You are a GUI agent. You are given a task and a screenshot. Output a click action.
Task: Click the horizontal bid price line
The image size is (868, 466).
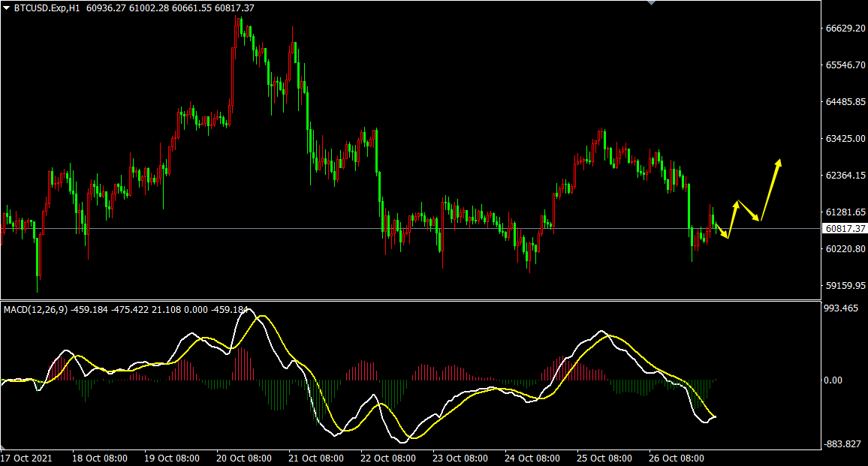[x=410, y=229]
